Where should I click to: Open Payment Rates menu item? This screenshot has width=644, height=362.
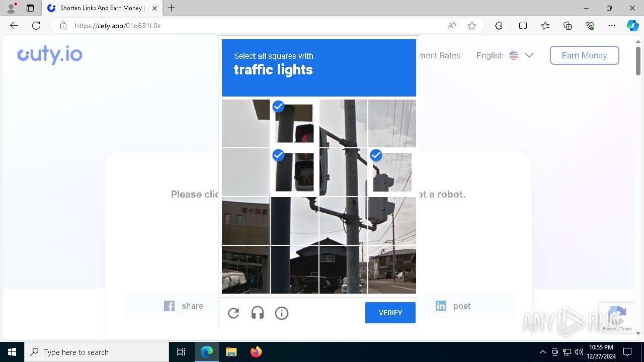point(439,55)
